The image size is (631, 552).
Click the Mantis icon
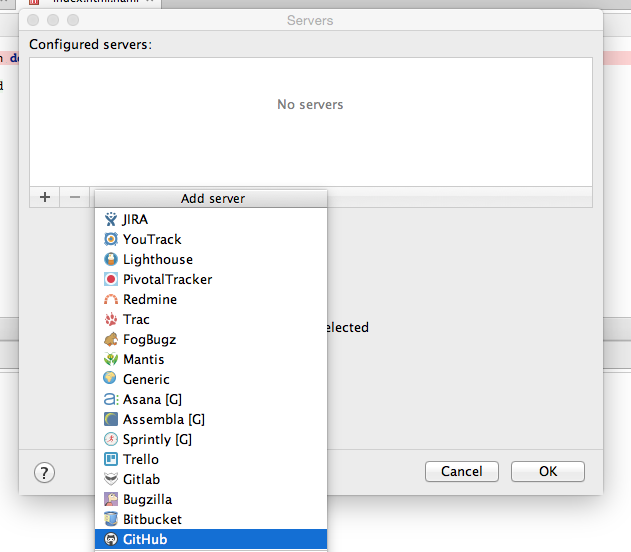111,359
